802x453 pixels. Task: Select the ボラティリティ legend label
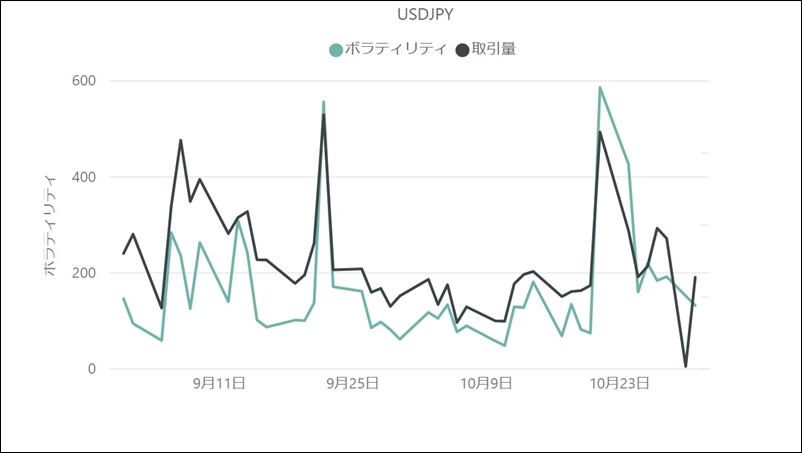tap(395, 49)
